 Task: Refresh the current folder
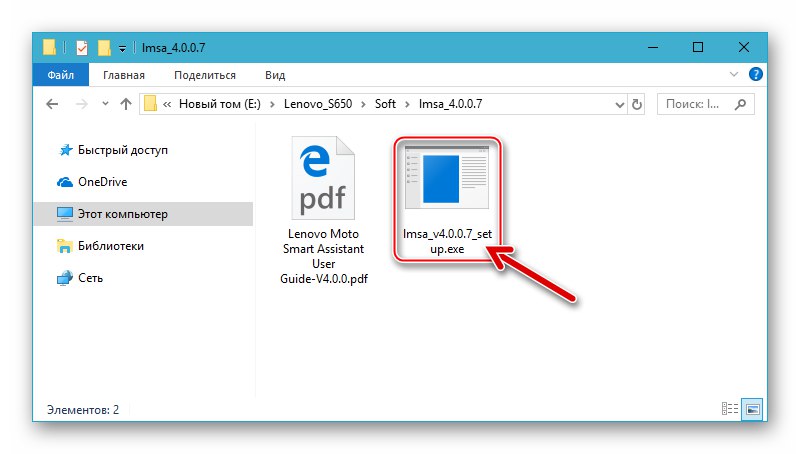(x=637, y=105)
